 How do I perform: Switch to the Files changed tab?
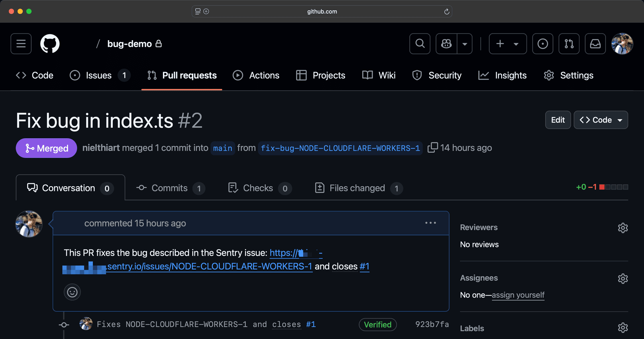point(357,188)
